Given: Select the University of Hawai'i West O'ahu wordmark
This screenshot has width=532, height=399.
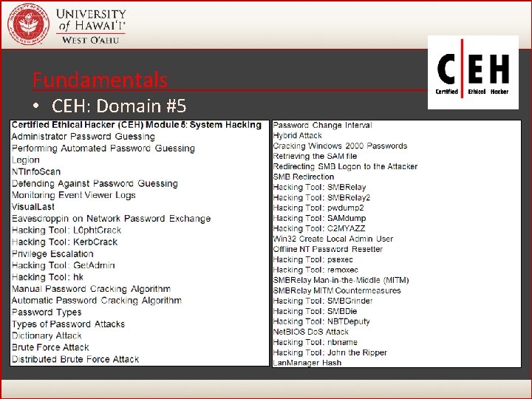Looking at the screenshot, I should 91,27.
